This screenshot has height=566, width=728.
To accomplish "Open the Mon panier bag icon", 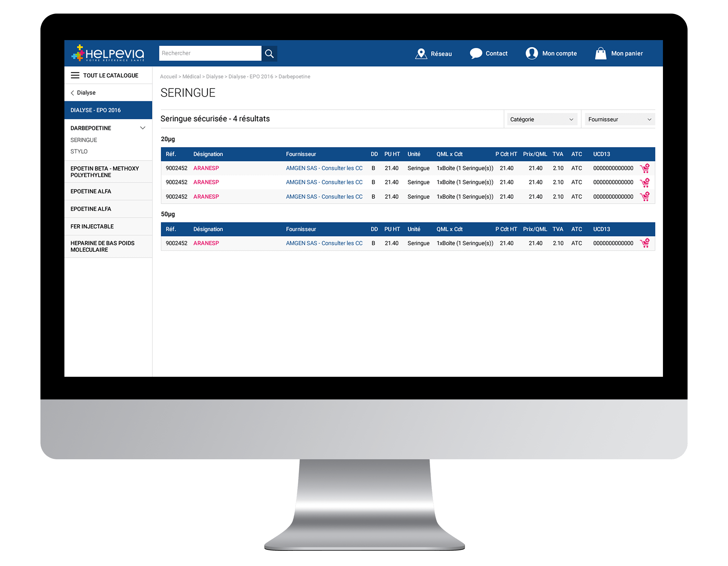I will point(601,53).
